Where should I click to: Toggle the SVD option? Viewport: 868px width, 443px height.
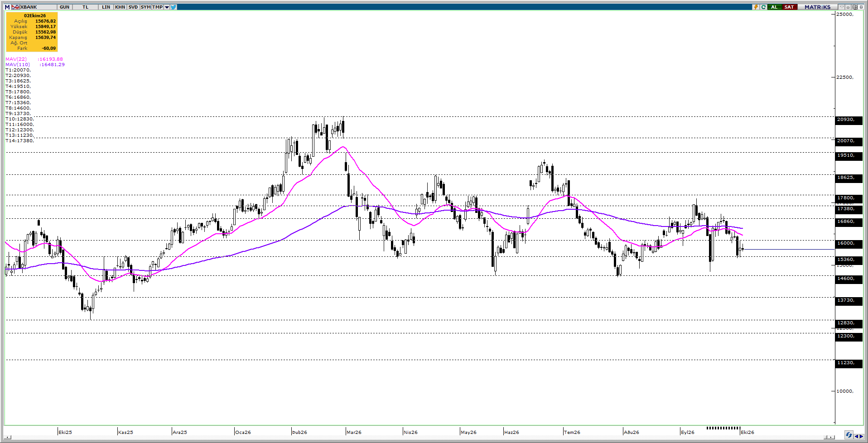(x=133, y=7)
